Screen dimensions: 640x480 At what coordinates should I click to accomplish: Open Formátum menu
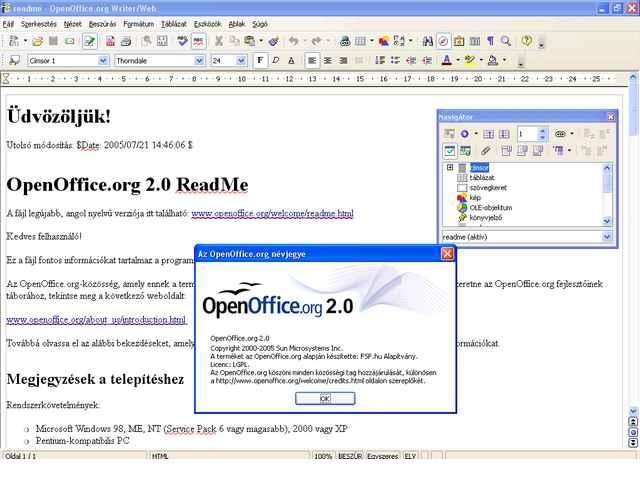tap(139, 24)
